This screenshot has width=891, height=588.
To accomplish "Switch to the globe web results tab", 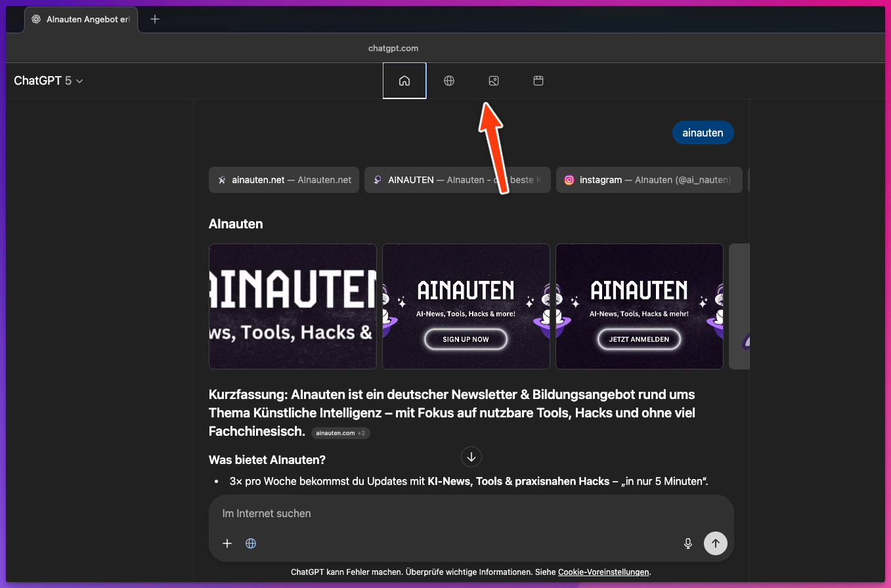I will point(449,81).
